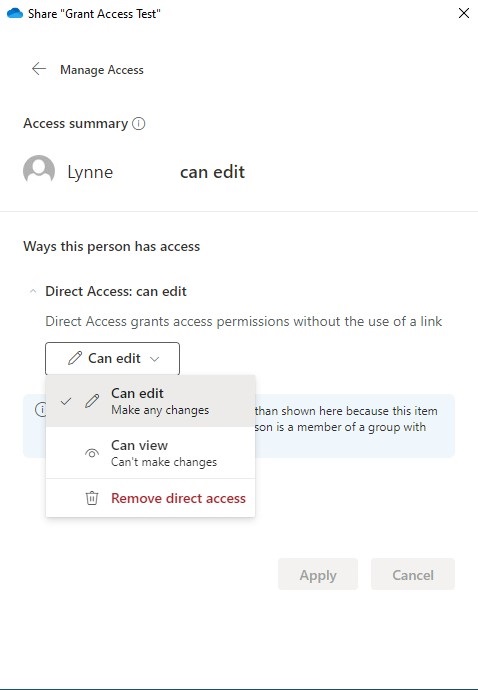Close the Share Grant Access Test dialog

click(x=463, y=13)
